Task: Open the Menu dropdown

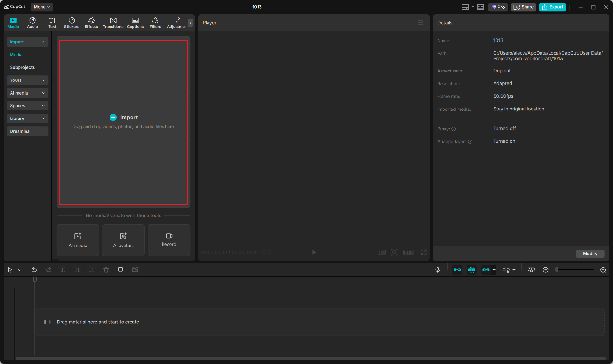Action: pyautogui.click(x=42, y=7)
